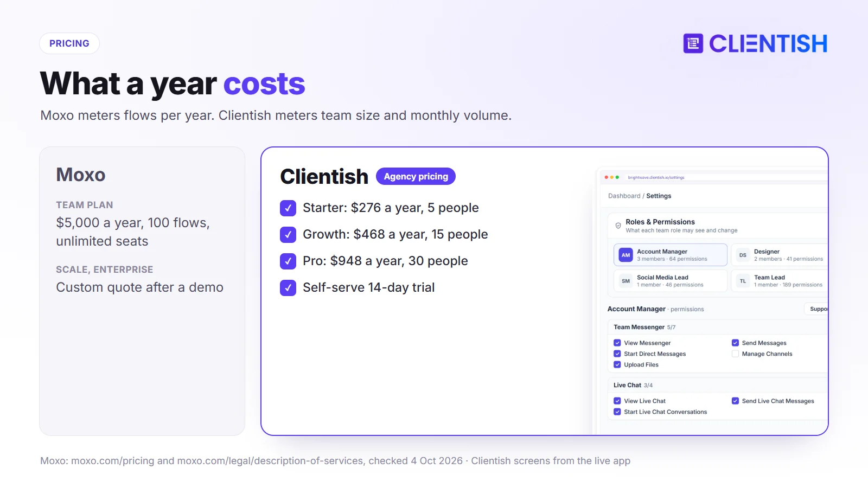This screenshot has width=868, height=488.
Task: Open the Dashboard breadcrumb link
Action: click(x=624, y=196)
